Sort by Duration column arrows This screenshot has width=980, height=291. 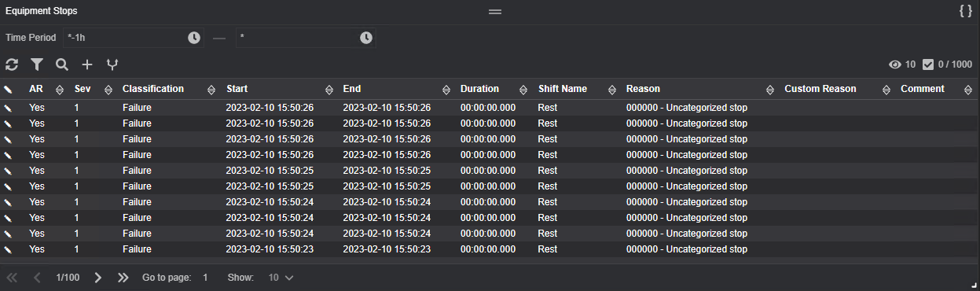[x=524, y=90]
